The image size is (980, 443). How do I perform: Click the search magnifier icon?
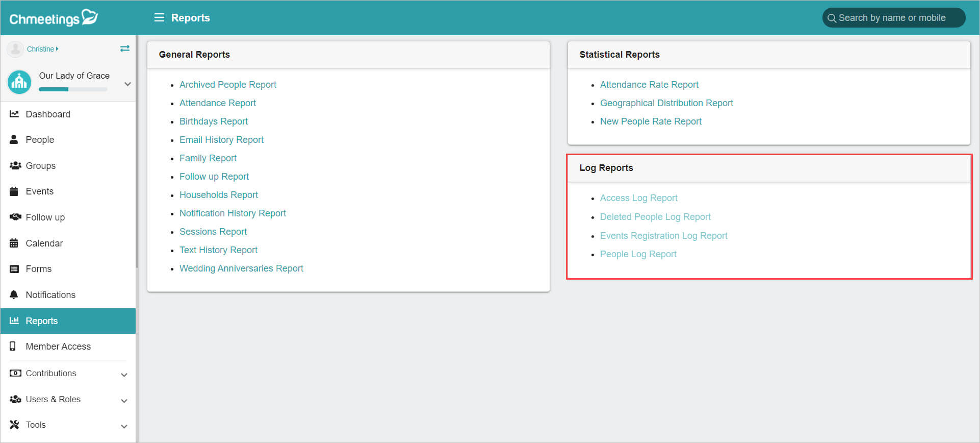[x=832, y=18]
